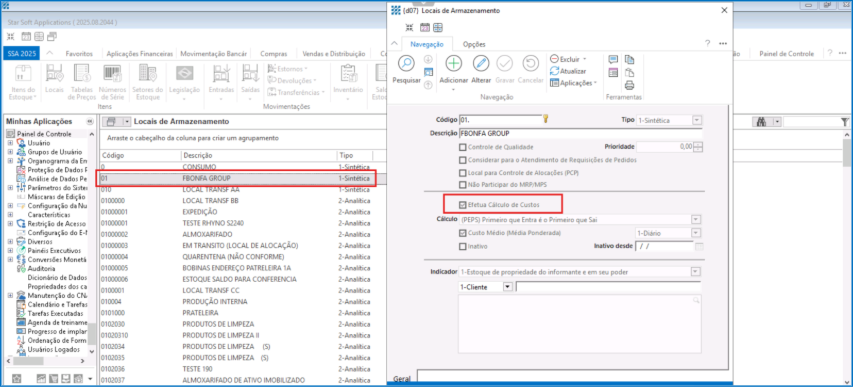Screen dimensions: 853x387
Task: Click the Inventário ribbon button
Action: 348,82
